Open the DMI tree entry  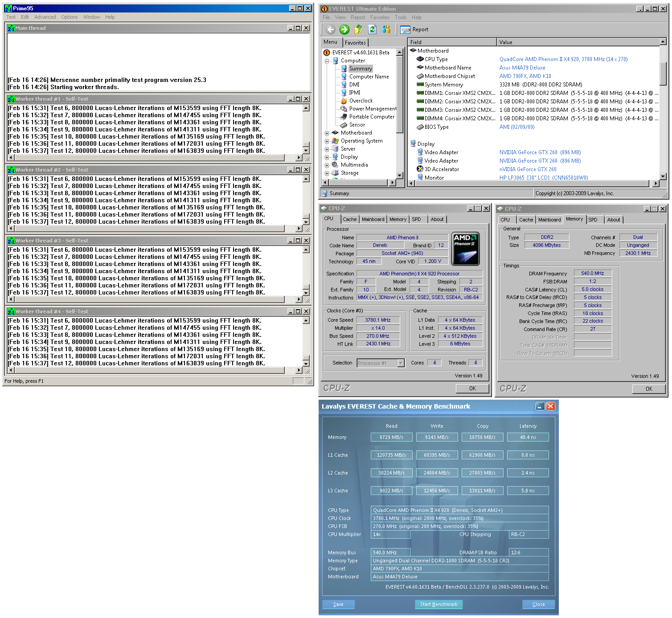coord(354,85)
